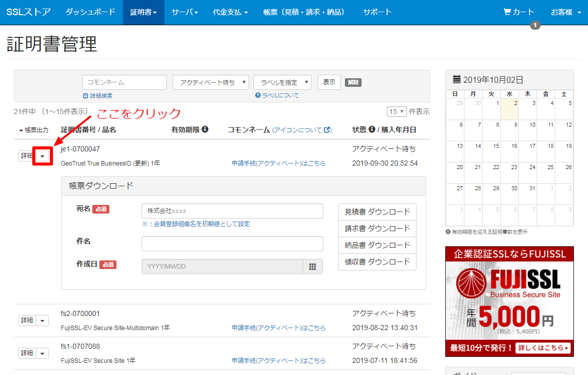
Task: Open the お客様 account dropdown
Action: pos(566,13)
